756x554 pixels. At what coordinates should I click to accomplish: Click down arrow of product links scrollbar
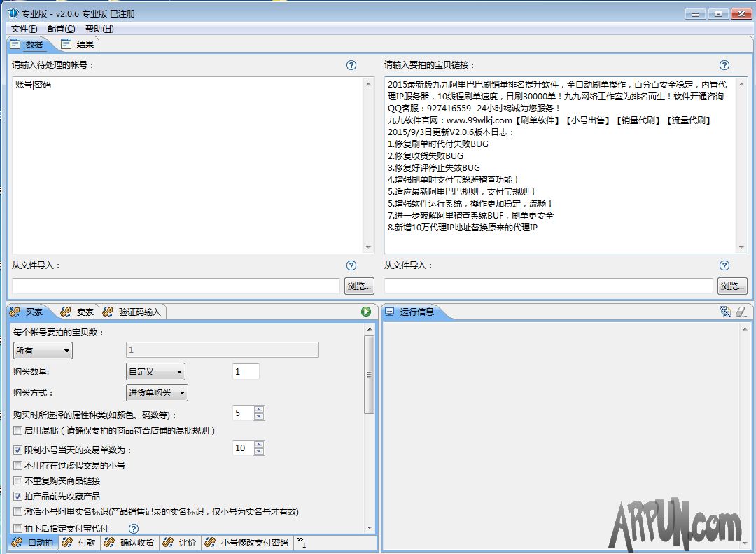[741, 247]
